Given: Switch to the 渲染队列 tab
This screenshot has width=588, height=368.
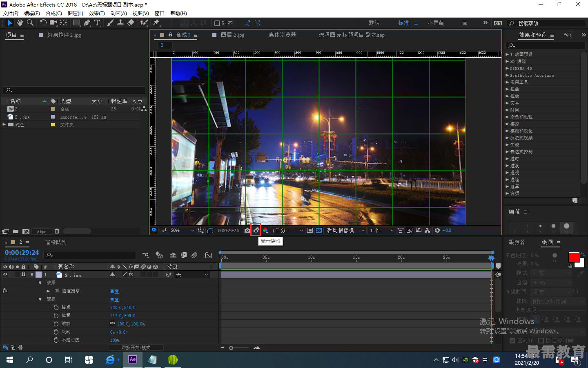Looking at the screenshot, I should coord(56,242).
